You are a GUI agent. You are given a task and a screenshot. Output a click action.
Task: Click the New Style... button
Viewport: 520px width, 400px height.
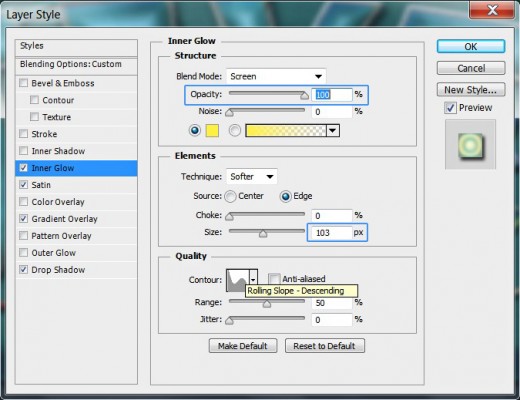click(471, 90)
